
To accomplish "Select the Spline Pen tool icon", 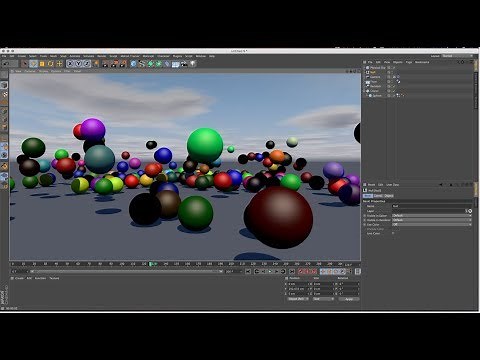I will pyautogui.click(x=142, y=64).
